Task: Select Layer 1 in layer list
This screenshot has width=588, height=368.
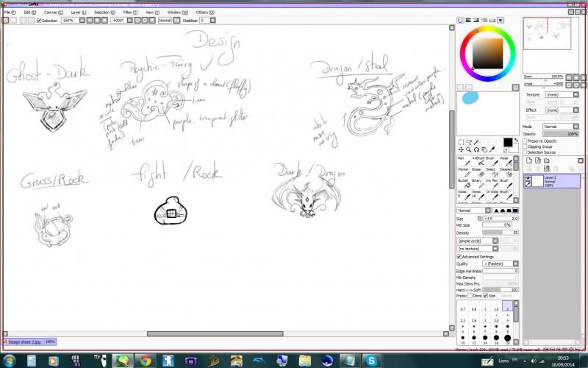Action: [x=552, y=181]
